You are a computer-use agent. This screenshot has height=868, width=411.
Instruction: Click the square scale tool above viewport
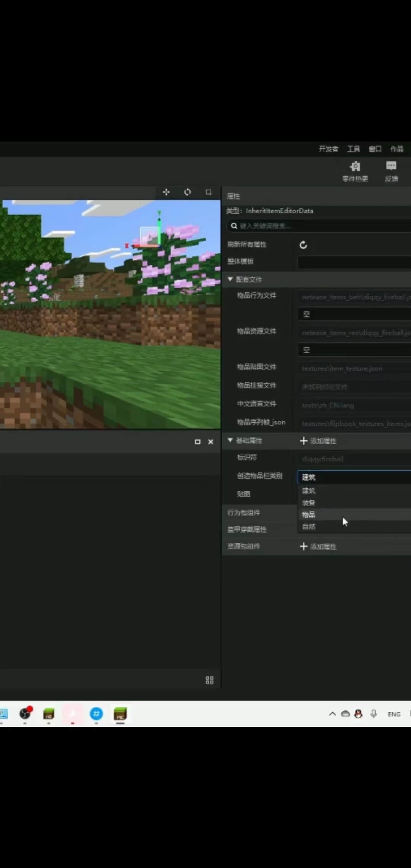pos(209,192)
